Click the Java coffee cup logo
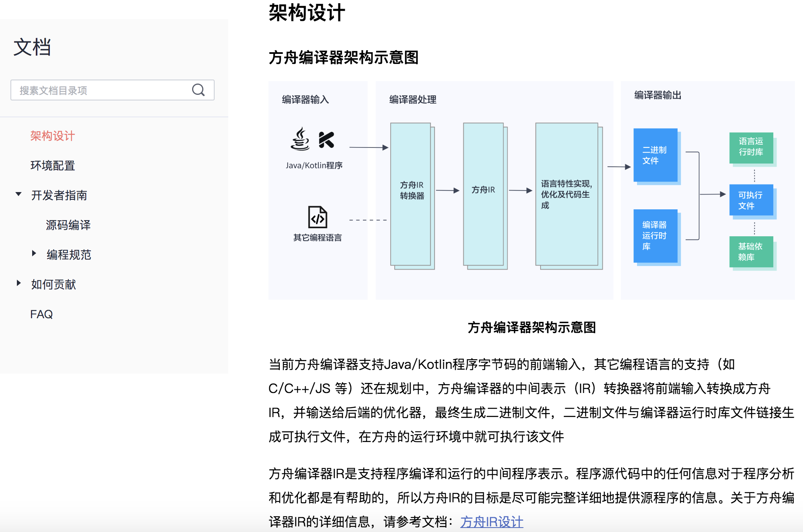 300,139
